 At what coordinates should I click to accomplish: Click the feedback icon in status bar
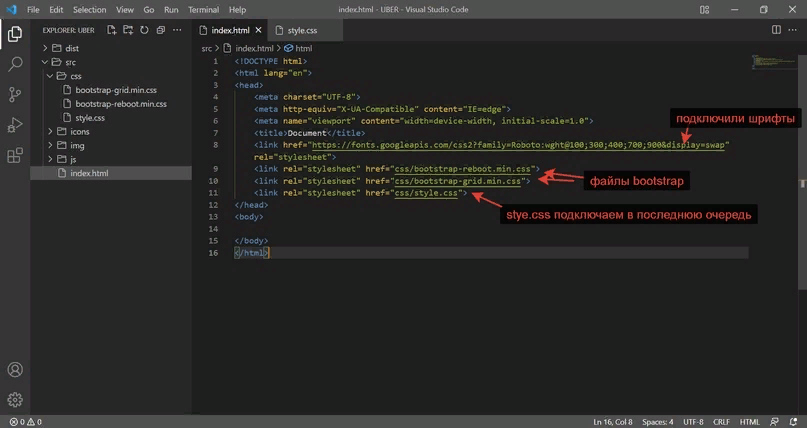coord(774,422)
